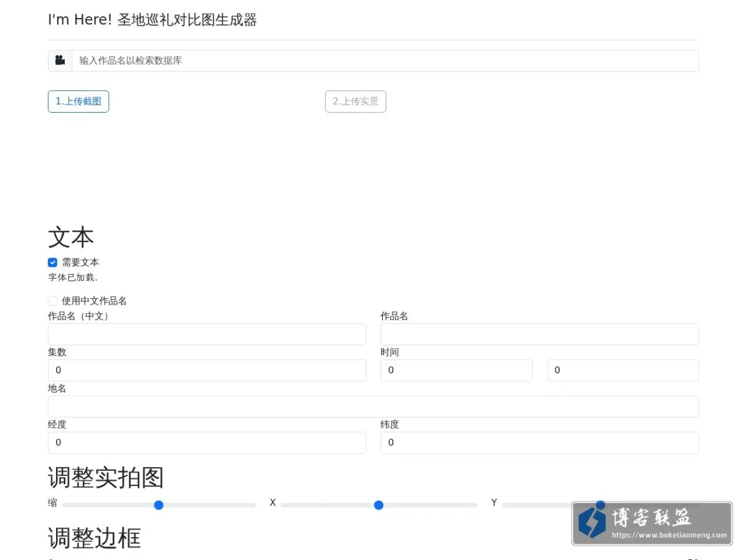The width and height of the screenshot is (747, 560).
Task: Click the 字体已加载. status text
Action: point(73,278)
